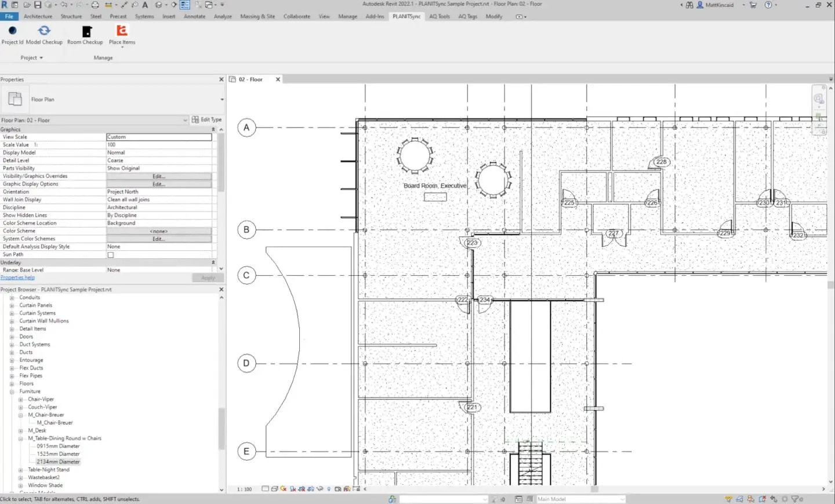Click the Thin Lines icon in quick access toolbar
Image resolution: width=835 pixels, height=504 pixels.
coord(185,5)
